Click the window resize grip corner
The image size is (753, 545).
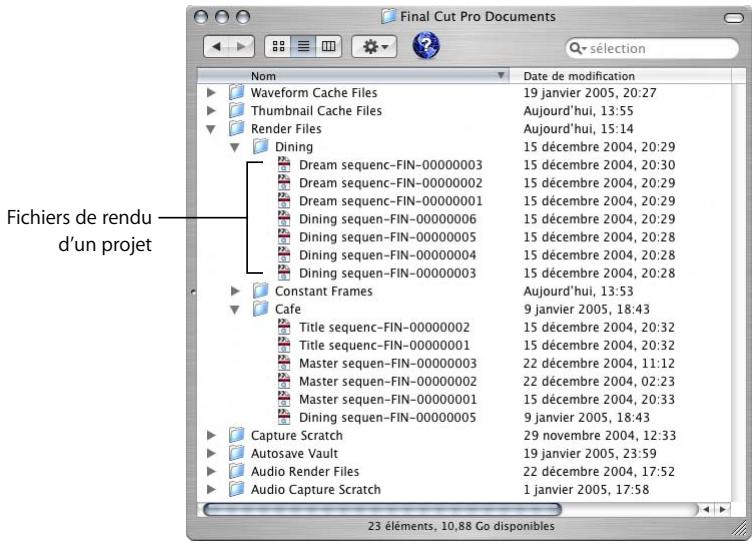click(x=739, y=529)
